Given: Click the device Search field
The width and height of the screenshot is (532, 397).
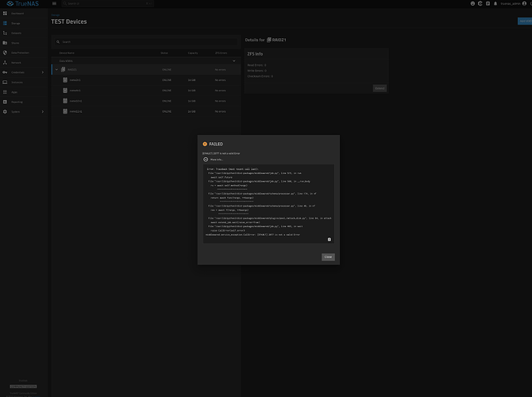Looking at the screenshot, I should click(x=146, y=42).
